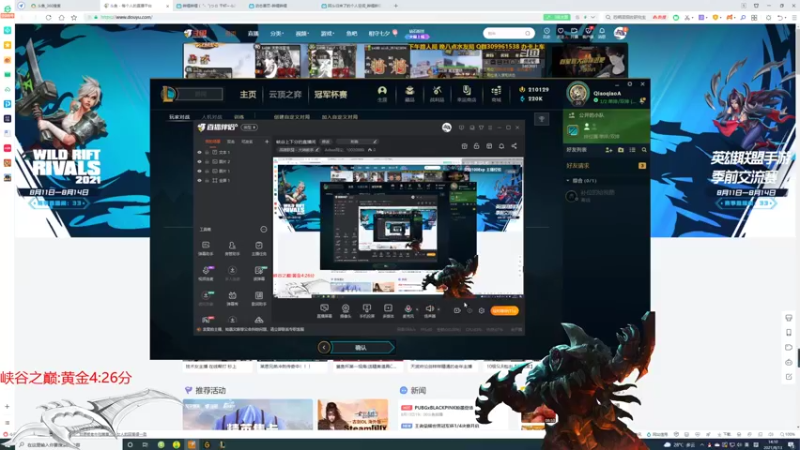Add a multimedia source
This screenshot has width=800, height=450.
coord(388,311)
